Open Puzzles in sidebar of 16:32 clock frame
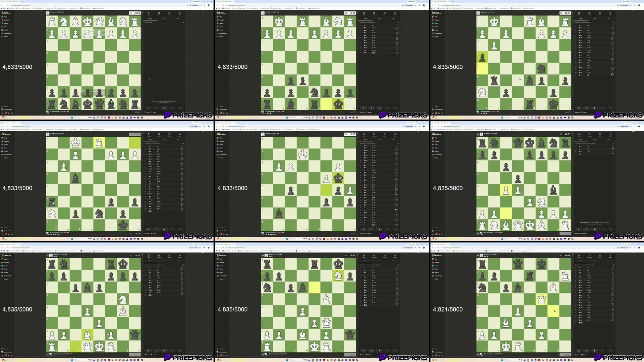Viewport: 644px width, 362px height. point(220,262)
